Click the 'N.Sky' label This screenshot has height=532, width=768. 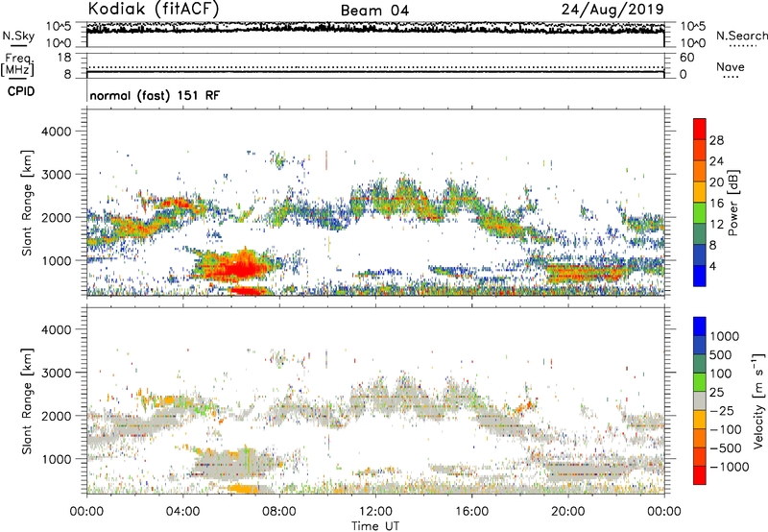click(x=18, y=36)
